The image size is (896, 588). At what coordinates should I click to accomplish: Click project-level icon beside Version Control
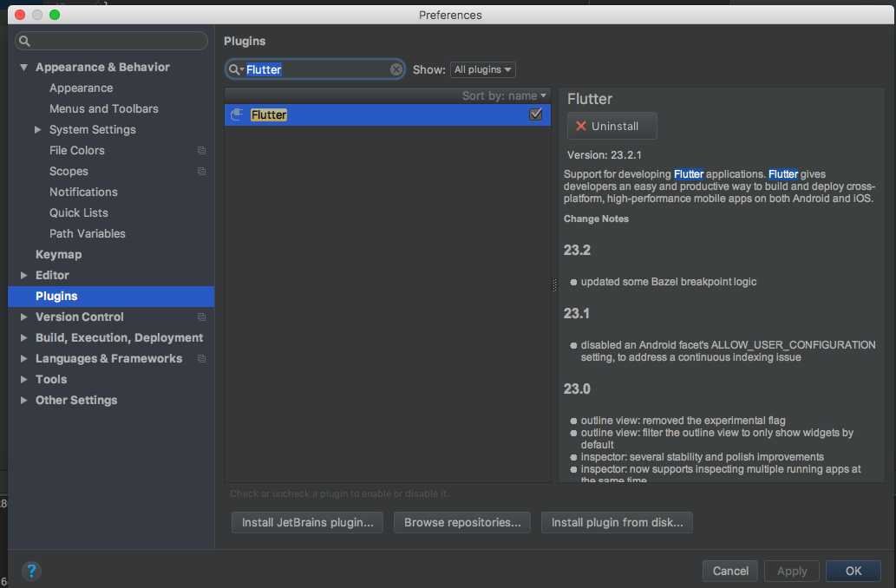pos(202,317)
